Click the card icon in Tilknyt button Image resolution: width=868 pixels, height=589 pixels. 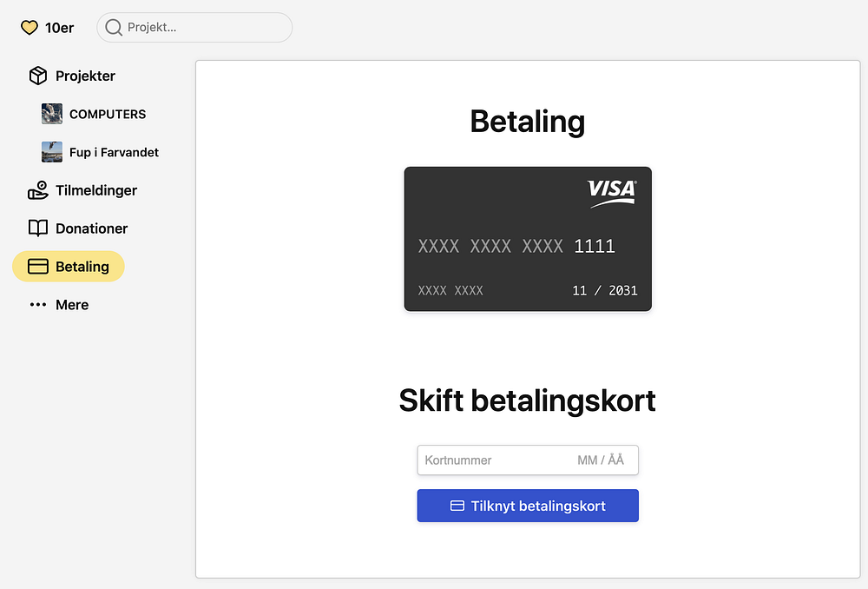pos(457,506)
